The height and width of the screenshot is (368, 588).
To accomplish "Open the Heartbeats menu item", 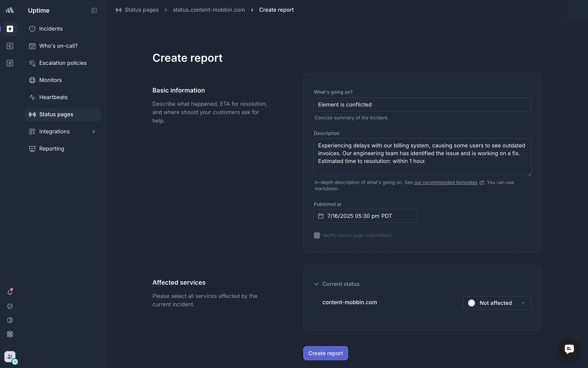I will point(53,97).
